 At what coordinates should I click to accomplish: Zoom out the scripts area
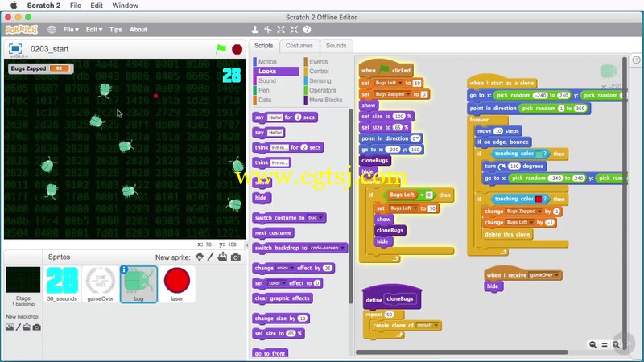click(592, 345)
